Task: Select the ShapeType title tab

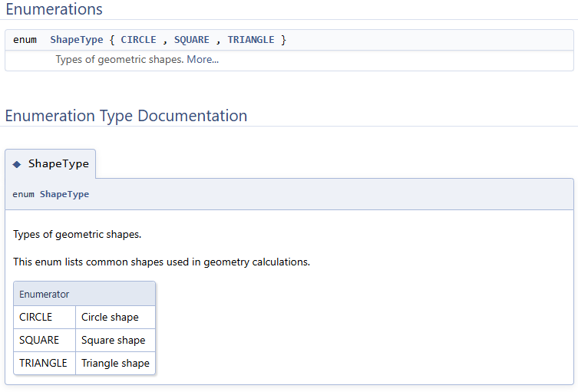Action: tap(58, 164)
